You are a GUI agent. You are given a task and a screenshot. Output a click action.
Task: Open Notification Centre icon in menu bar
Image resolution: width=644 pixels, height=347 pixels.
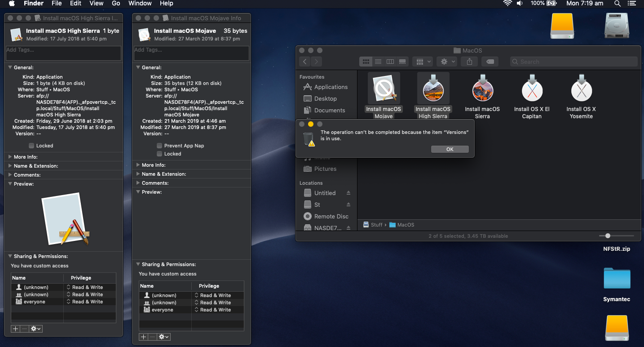point(633,3)
